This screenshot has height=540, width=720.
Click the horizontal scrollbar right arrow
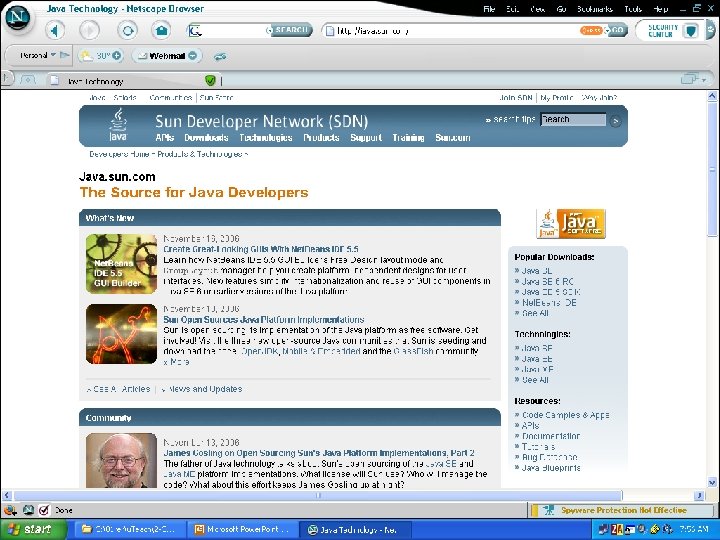point(699,495)
